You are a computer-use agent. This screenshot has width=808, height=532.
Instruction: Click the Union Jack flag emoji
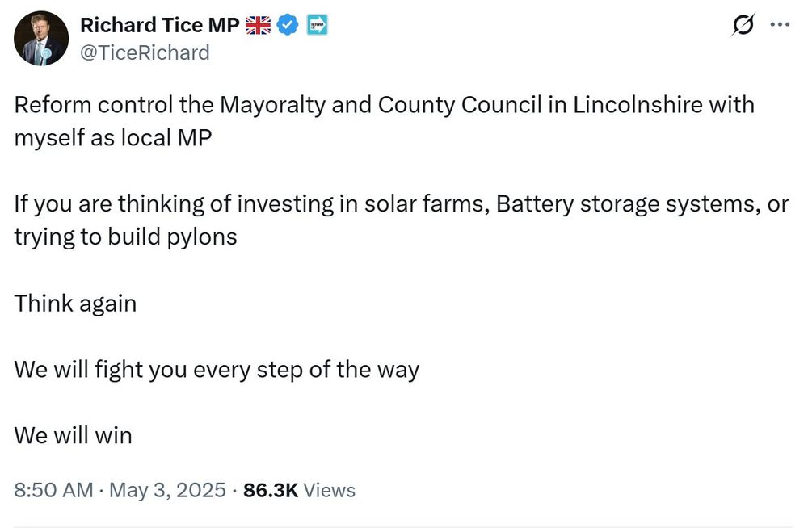pyautogui.click(x=258, y=25)
